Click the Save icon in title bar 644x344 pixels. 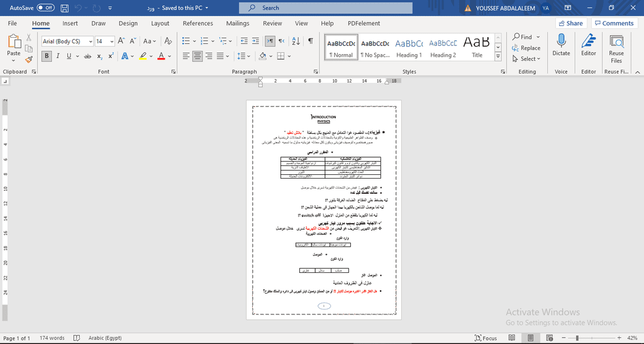click(x=65, y=8)
